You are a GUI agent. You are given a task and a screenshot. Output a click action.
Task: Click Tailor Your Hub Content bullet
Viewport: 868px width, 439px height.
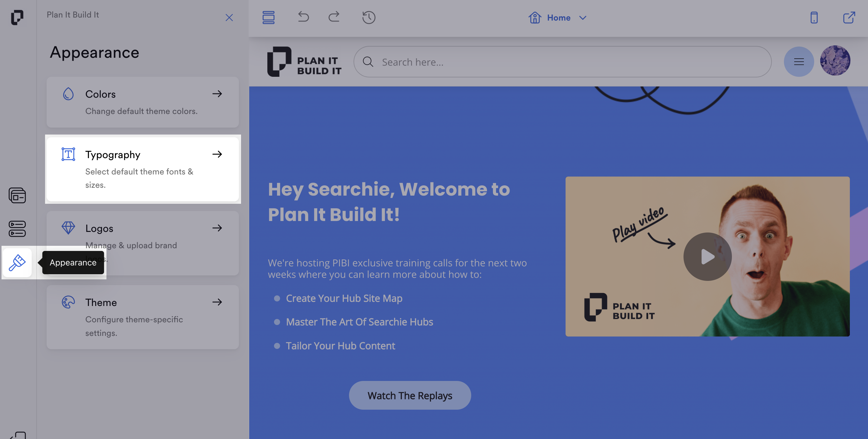340,346
